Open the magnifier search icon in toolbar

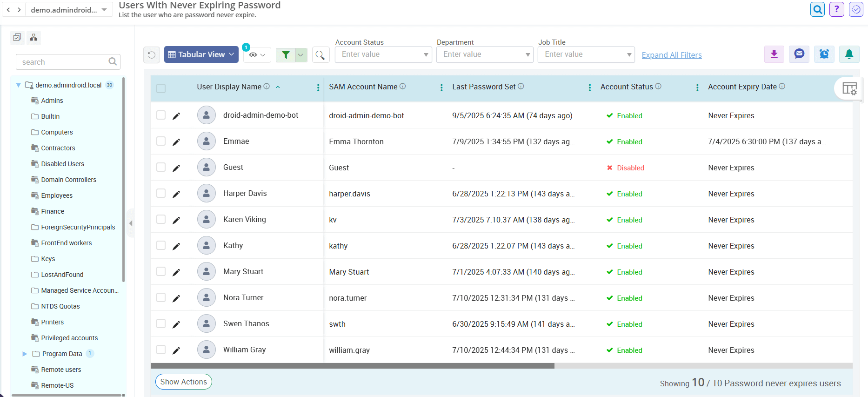click(320, 55)
